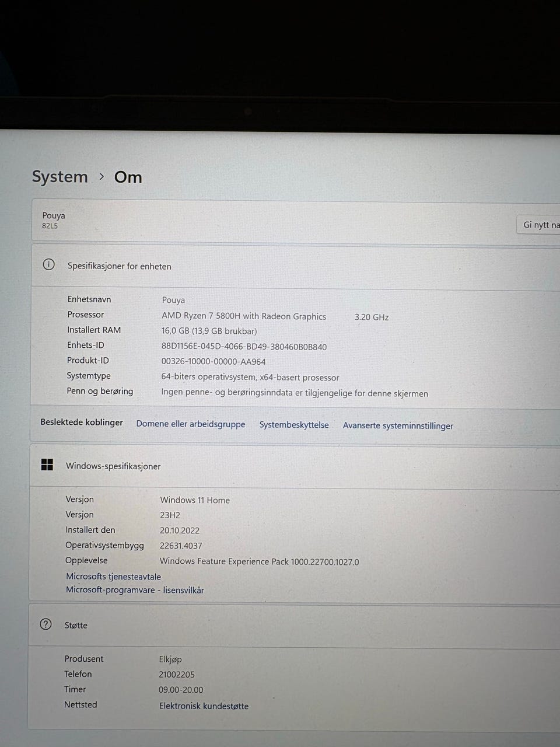The image size is (560, 747).
Task: Click the Beslektede koblinger label
Action: (82, 423)
